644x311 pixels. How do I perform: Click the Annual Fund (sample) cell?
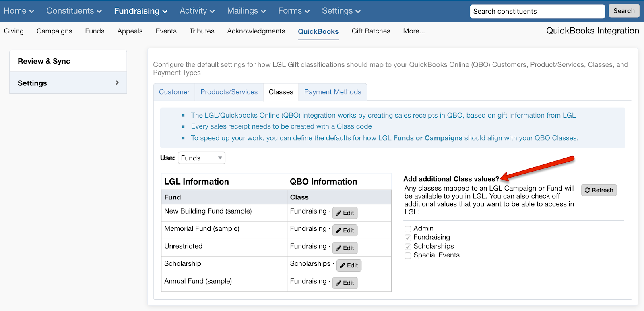(224, 283)
